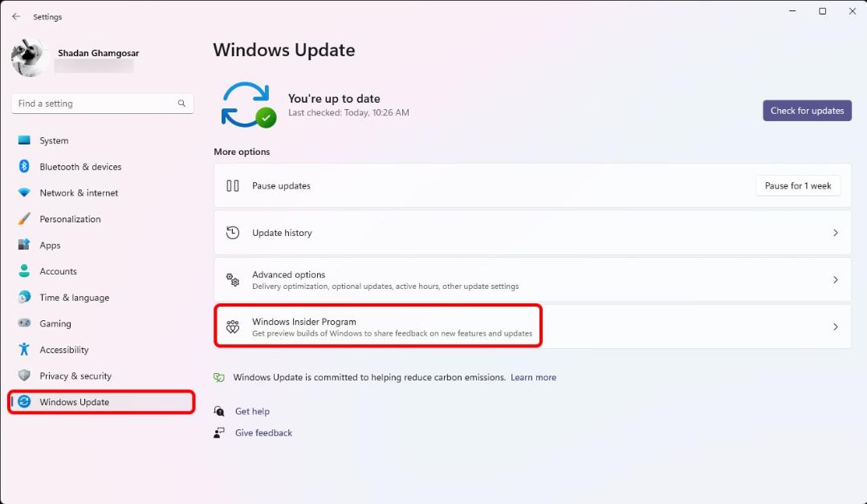Click the Get help icon
This screenshot has width=867, height=504.
click(x=219, y=411)
